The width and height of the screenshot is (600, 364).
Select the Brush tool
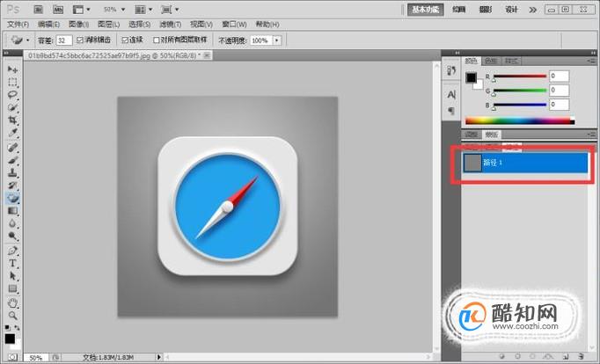point(12,160)
